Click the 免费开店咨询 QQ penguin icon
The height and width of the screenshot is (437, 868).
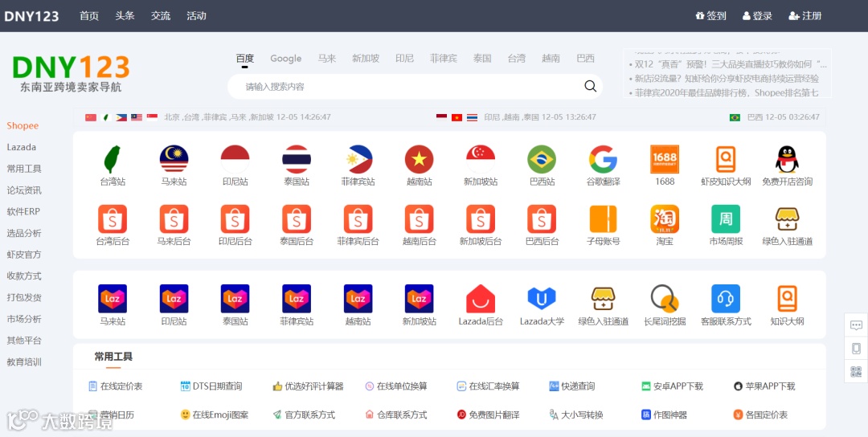click(x=787, y=159)
